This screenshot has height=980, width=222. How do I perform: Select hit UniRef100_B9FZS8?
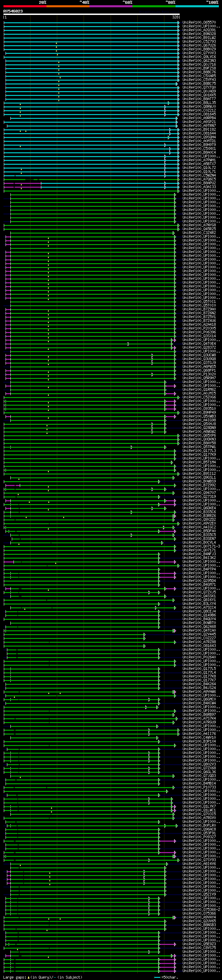tap(199, 68)
